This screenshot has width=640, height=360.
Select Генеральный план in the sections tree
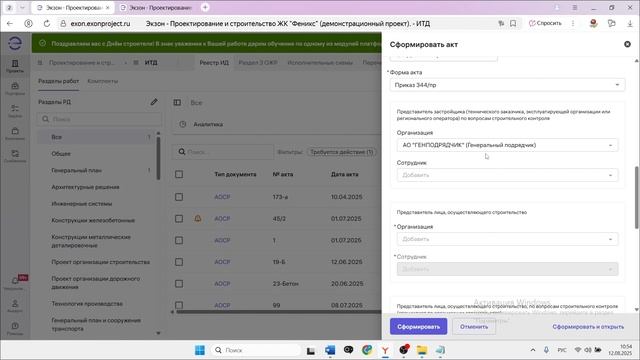[x=76, y=170]
